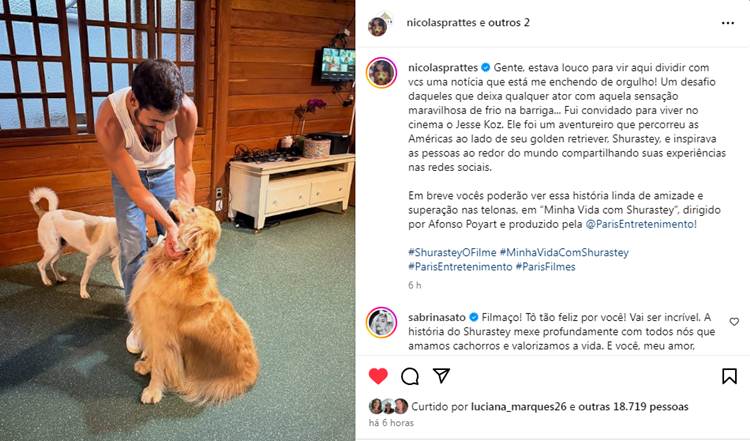This screenshot has width=750, height=441.
Task: Visit @ParisEntretenimento mention link
Action: (x=641, y=224)
